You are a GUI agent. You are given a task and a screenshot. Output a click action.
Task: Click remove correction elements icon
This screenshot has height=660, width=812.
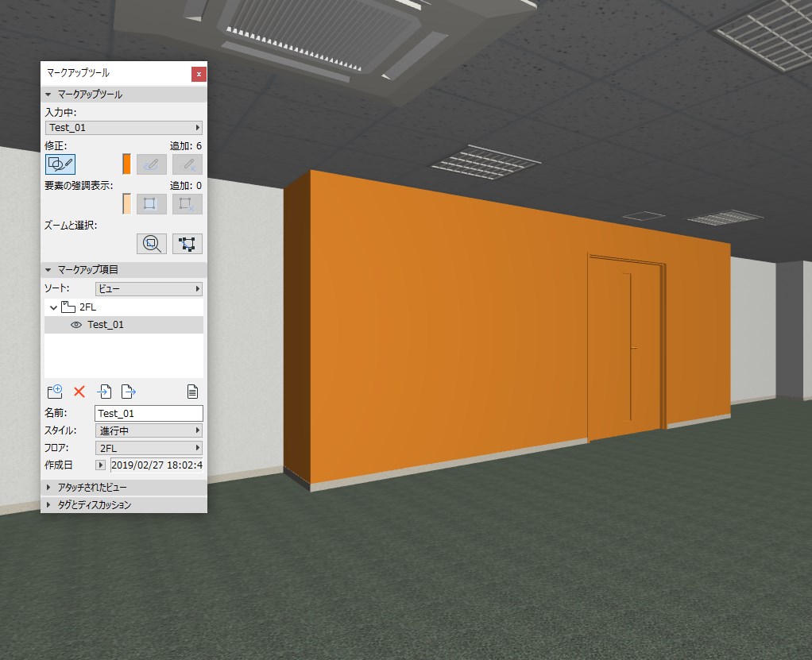[187, 164]
